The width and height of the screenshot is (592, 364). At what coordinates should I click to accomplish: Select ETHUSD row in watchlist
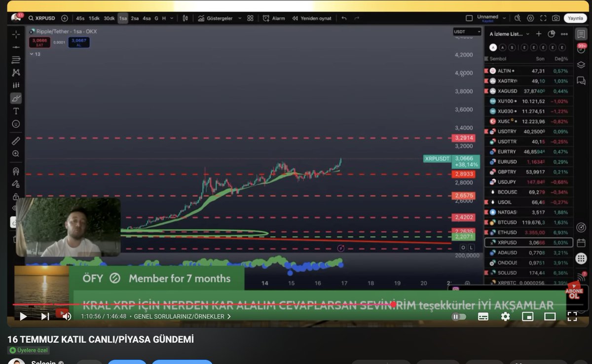(528, 232)
